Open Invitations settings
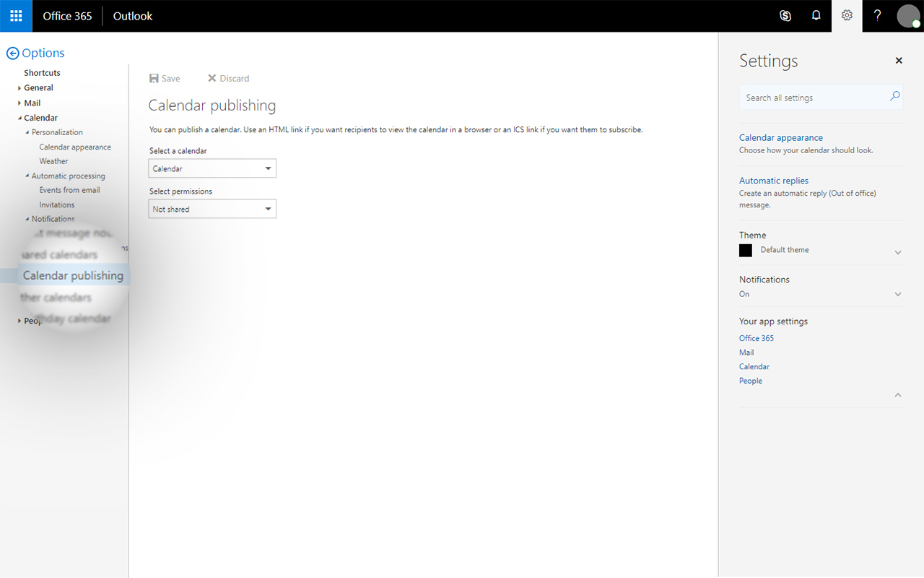This screenshot has width=924, height=578. click(x=57, y=204)
